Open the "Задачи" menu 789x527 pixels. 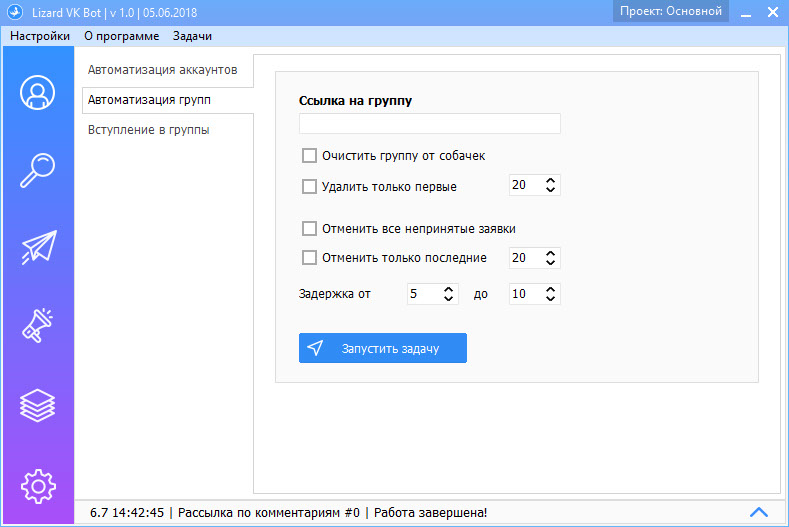(x=192, y=36)
